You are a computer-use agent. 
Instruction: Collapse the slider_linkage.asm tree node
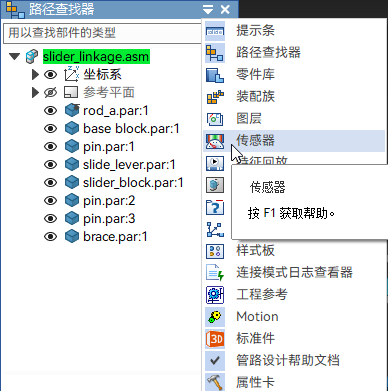click(14, 56)
